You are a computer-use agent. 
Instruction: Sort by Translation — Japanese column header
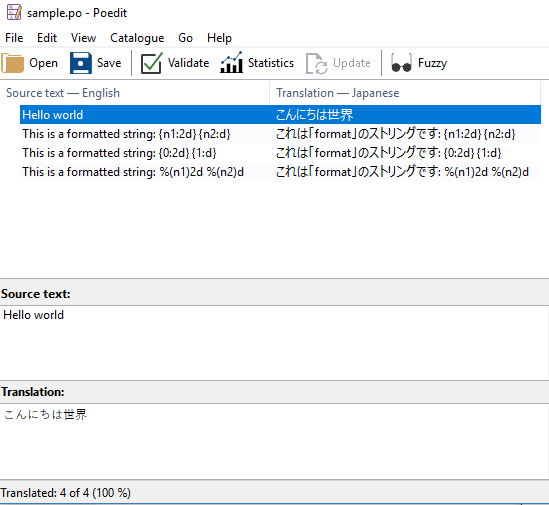(405, 93)
